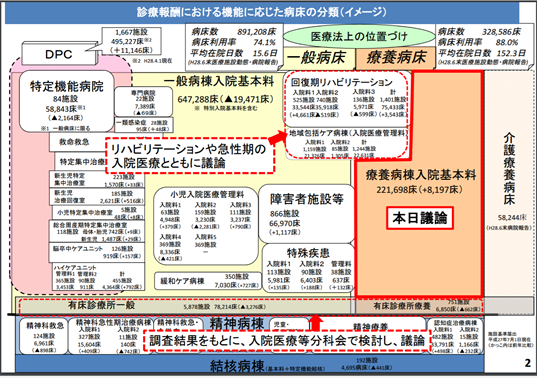Screen dimensions: 537x378
Task: Click the red arrow pointing to 地域包括ケア病棟
Action: click(278, 137)
